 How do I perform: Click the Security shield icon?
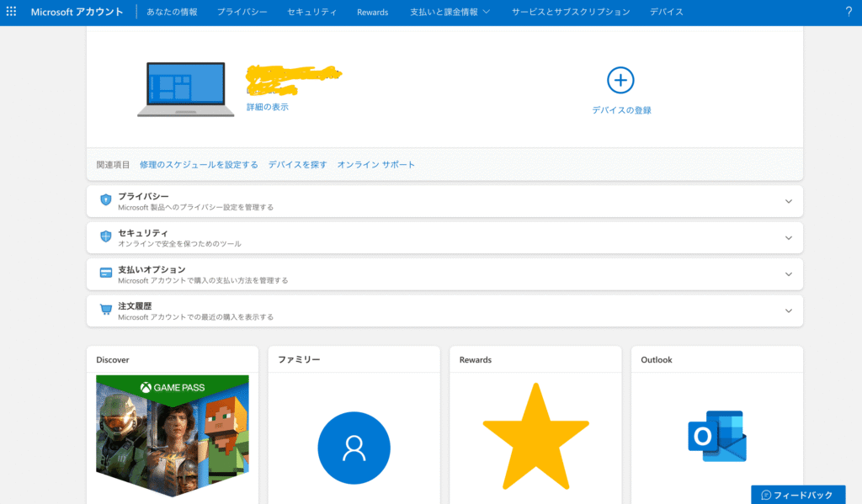click(105, 236)
